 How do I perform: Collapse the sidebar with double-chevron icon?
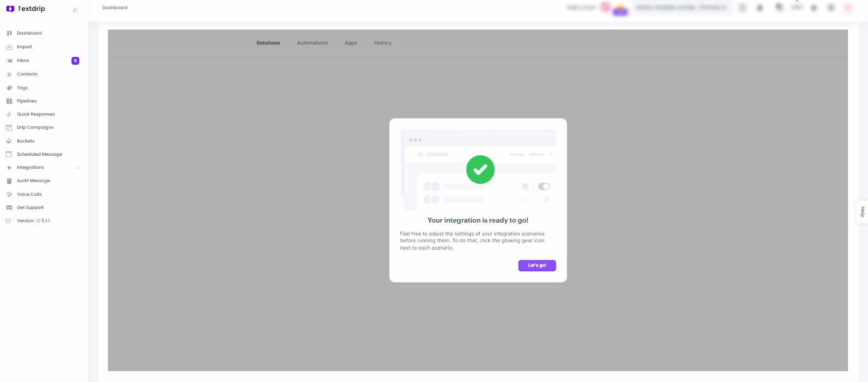(75, 10)
